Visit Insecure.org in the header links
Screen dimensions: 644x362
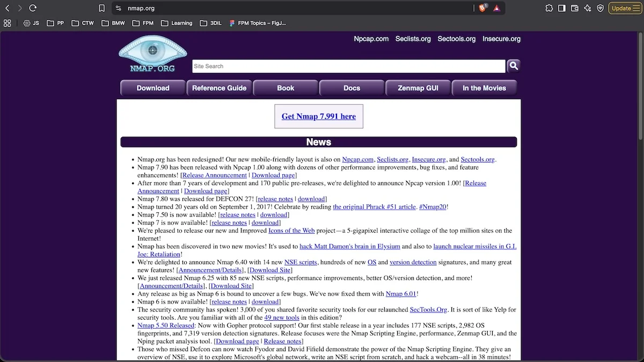pyautogui.click(x=501, y=39)
